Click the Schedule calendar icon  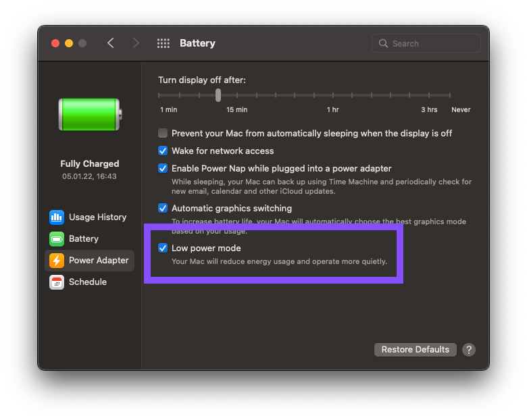pyautogui.click(x=57, y=282)
